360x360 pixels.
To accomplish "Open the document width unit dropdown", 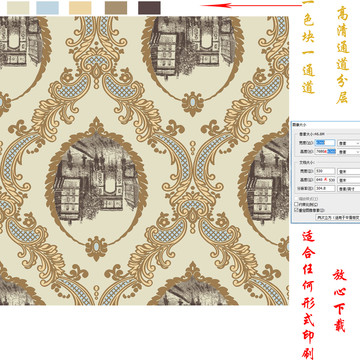I will 349,171.
